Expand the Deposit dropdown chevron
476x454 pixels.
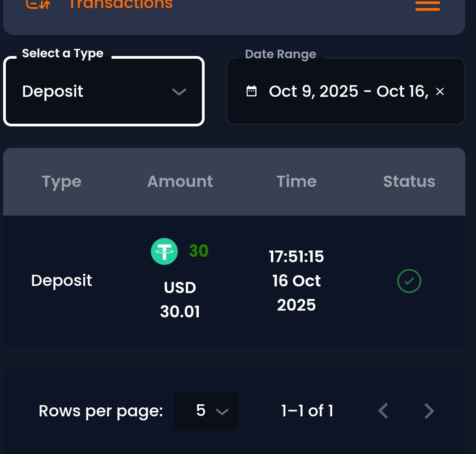pyautogui.click(x=179, y=92)
